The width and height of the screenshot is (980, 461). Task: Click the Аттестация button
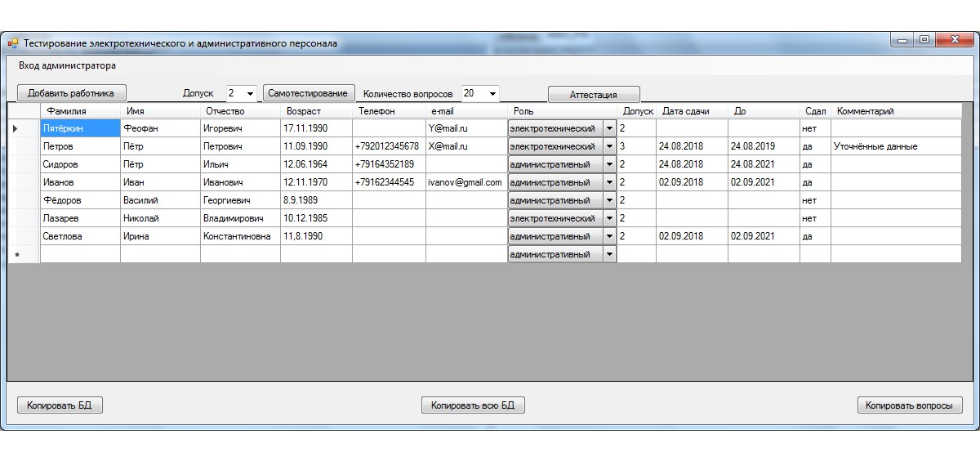(594, 95)
